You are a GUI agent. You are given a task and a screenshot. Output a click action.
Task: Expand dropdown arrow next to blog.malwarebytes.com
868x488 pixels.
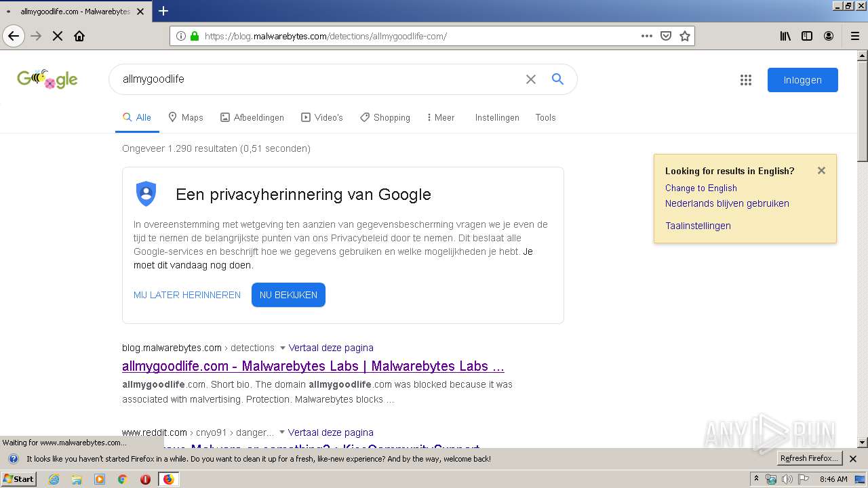pos(282,348)
